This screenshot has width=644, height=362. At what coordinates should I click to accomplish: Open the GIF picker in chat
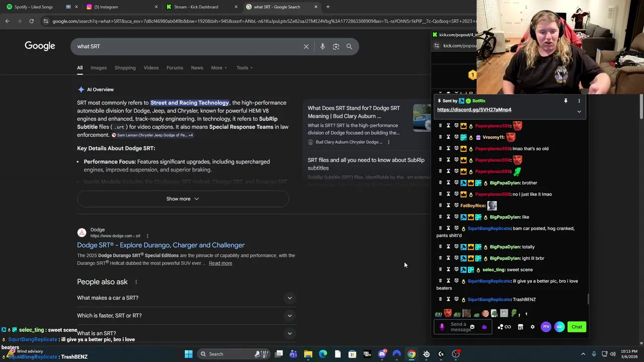[559, 327]
